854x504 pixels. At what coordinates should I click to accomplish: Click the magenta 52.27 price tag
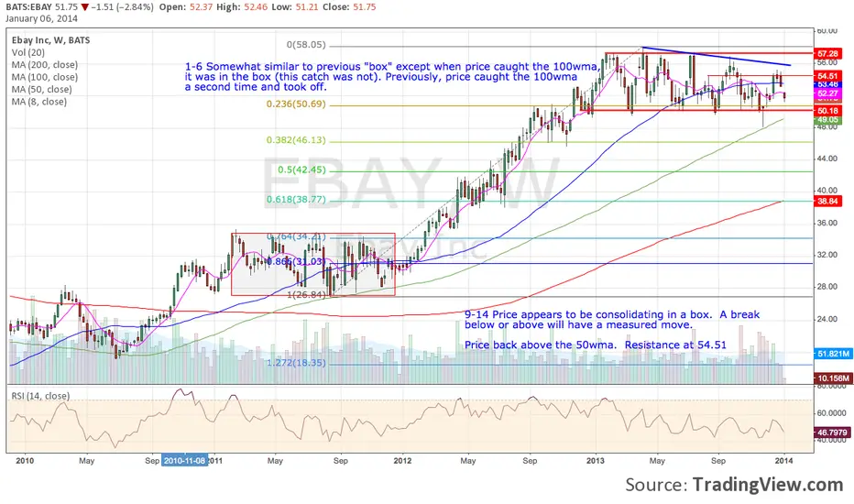(827, 93)
